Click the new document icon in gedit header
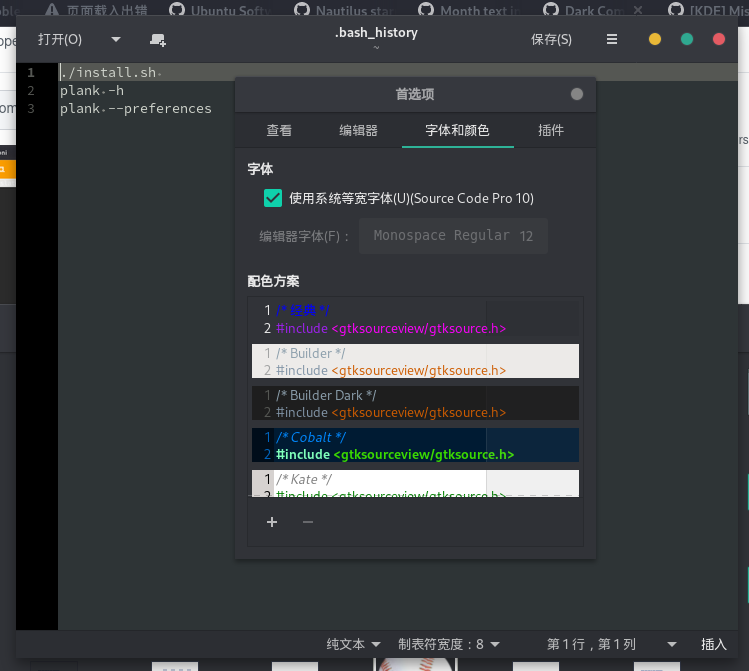The image size is (749, 671). coord(158,40)
